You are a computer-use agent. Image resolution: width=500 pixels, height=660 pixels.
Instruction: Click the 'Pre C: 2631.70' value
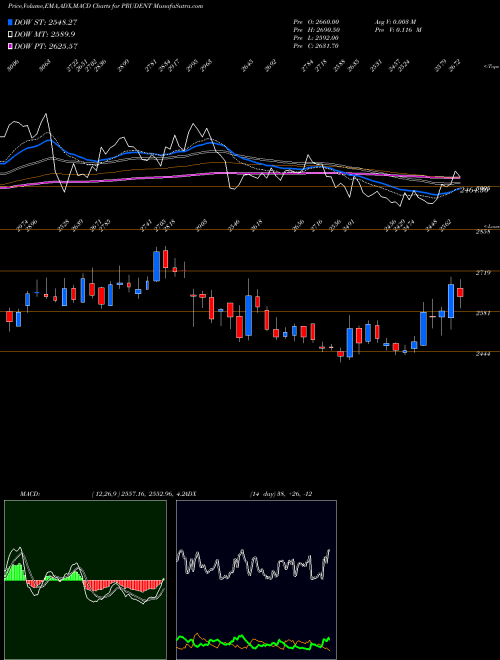(316, 46)
